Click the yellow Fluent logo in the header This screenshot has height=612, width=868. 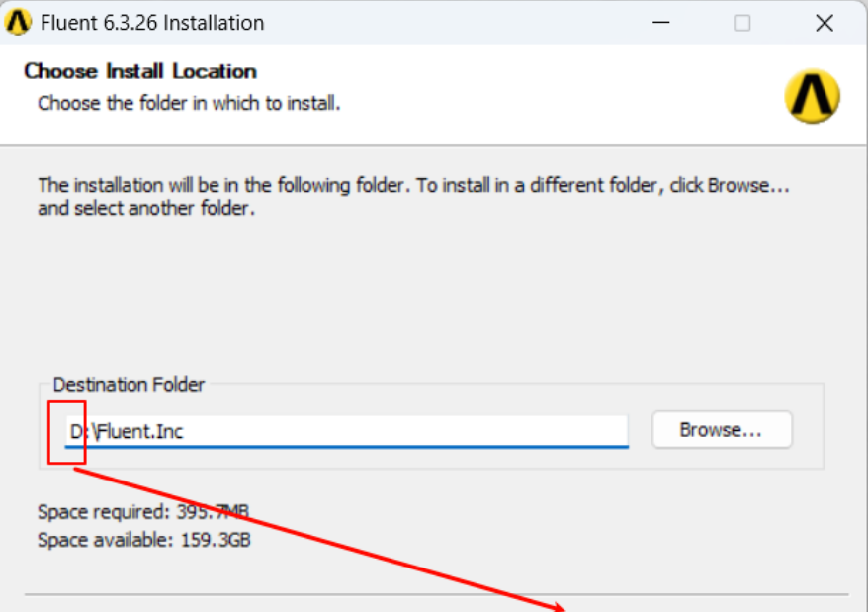pyautogui.click(x=812, y=96)
